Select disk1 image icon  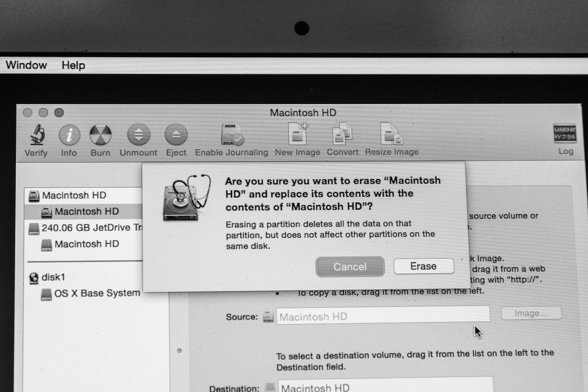tap(34, 278)
